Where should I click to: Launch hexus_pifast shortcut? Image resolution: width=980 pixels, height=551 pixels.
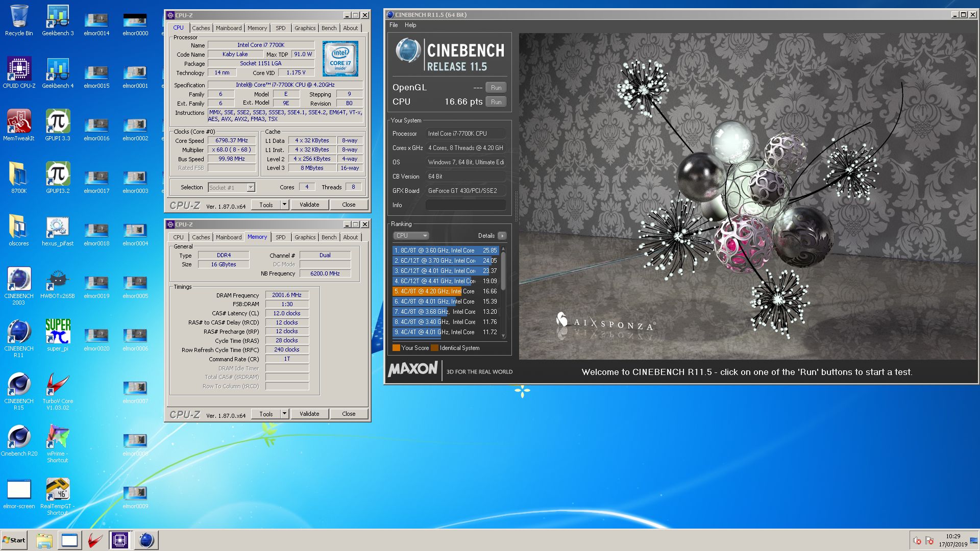pyautogui.click(x=58, y=231)
